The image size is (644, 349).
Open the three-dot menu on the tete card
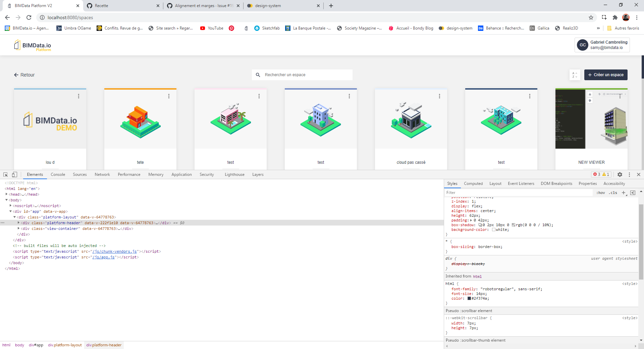(169, 96)
